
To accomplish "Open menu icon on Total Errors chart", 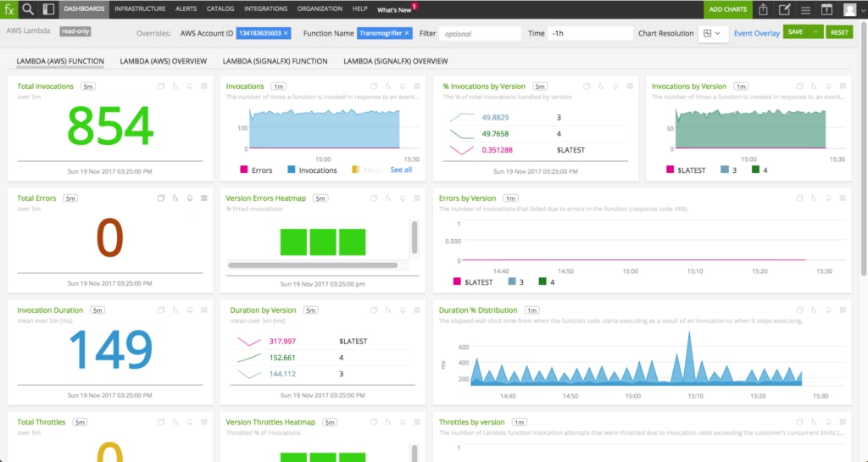I will pos(204,198).
